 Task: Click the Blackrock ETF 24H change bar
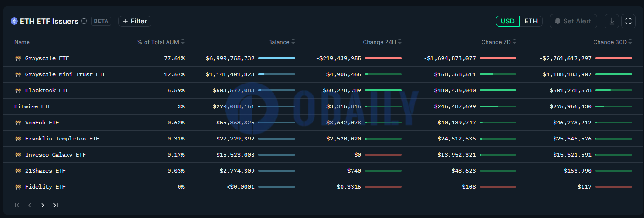383,90
